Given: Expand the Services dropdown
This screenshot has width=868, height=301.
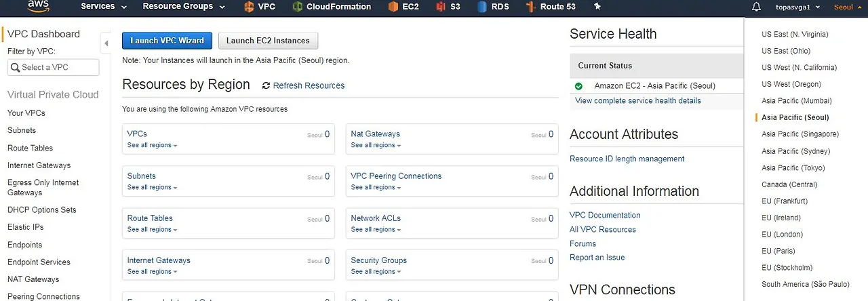Looking at the screenshot, I should pyautogui.click(x=104, y=7).
